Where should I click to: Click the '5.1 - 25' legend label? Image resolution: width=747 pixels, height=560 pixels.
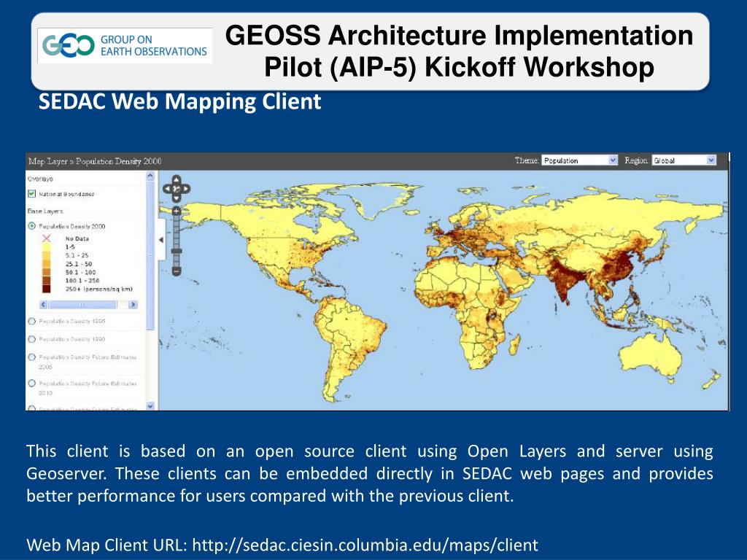(77, 255)
